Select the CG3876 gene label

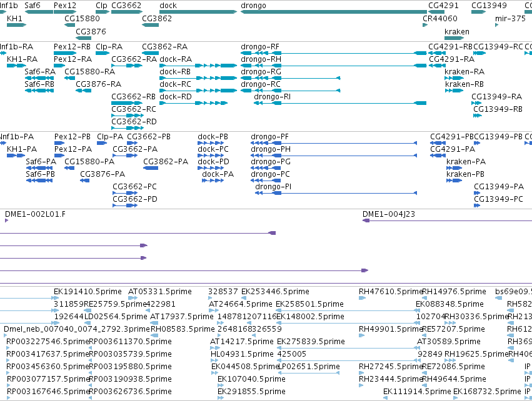(91, 31)
